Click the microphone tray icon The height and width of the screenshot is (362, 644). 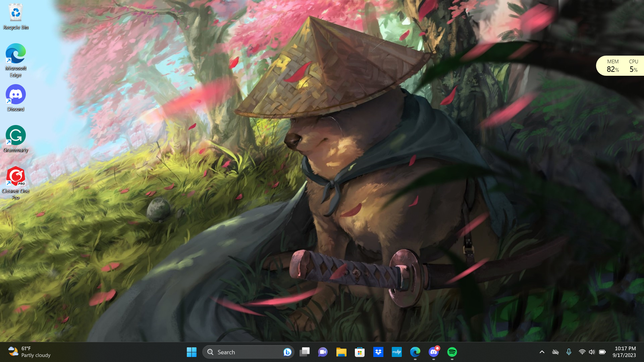pos(569,352)
